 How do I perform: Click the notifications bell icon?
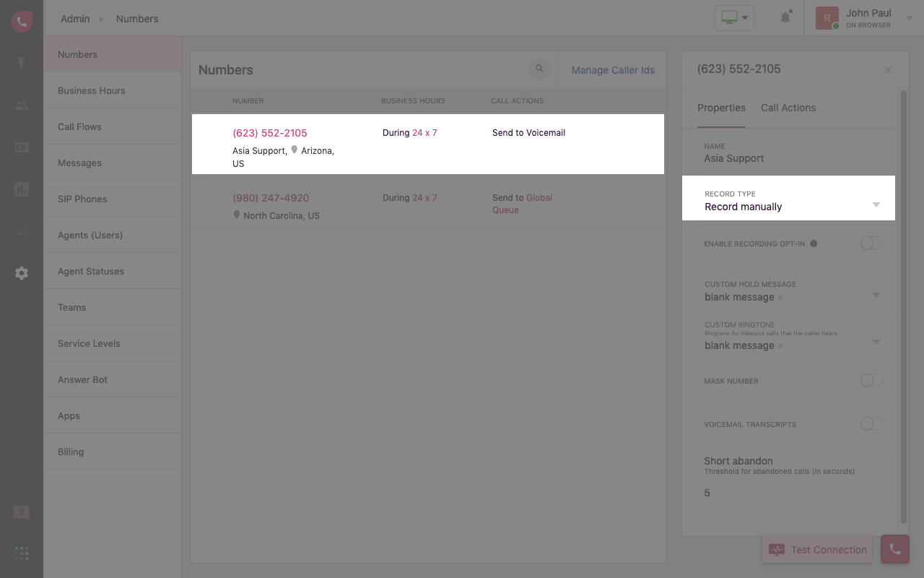pyautogui.click(x=785, y=18)
